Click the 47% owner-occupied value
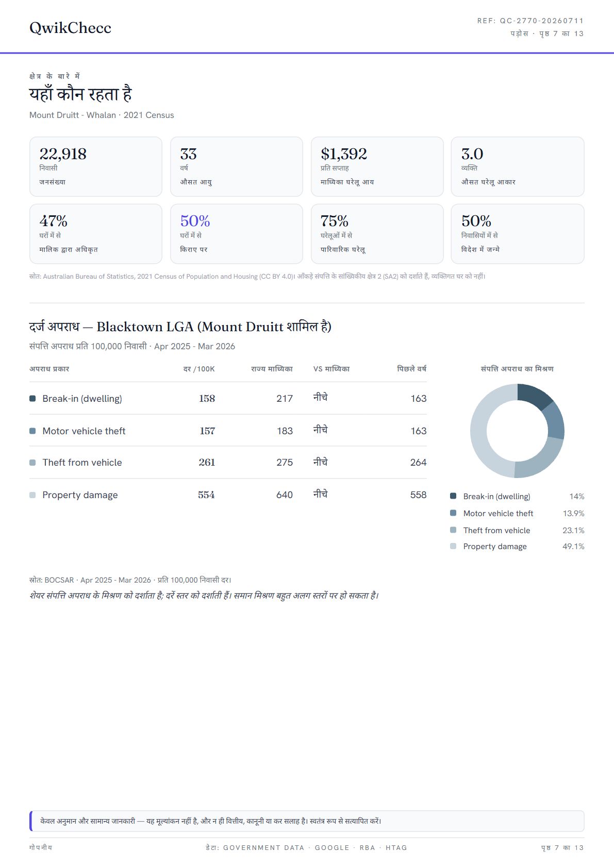The width and height of the screenshot is (614, 868). point(54,222)
